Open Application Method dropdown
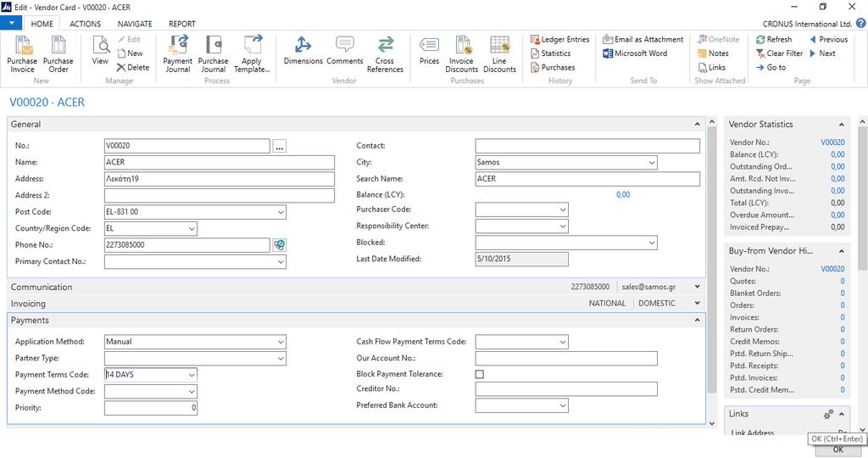 click(281, 343)
